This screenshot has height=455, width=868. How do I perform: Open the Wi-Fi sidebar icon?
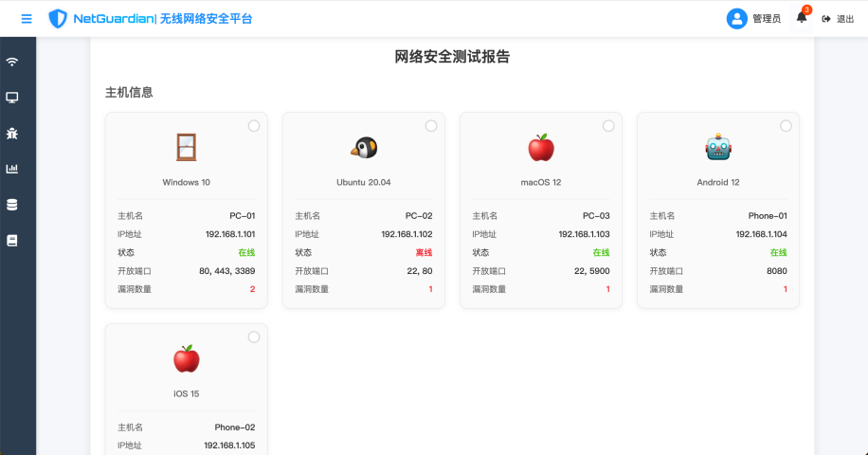(12, 62)
